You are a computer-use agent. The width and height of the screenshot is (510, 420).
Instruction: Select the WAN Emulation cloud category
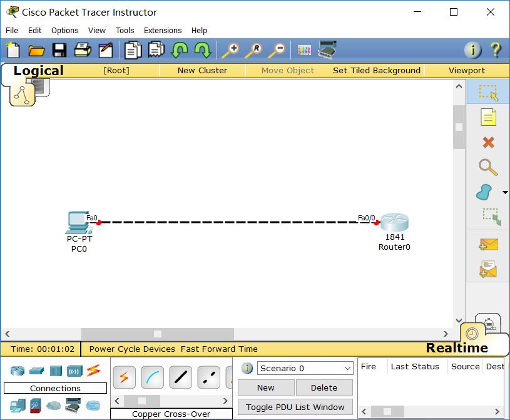53,406
